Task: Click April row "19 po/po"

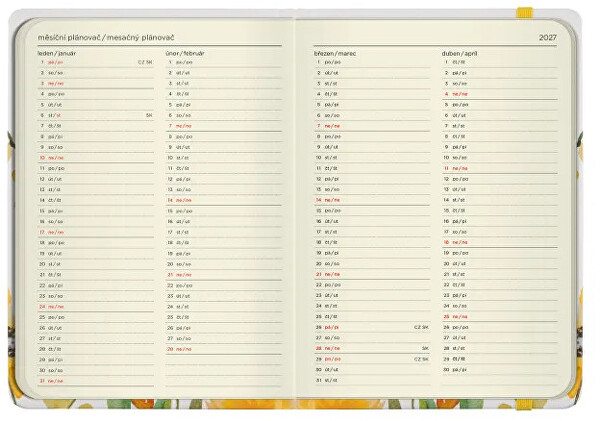Action: point(500,253)
